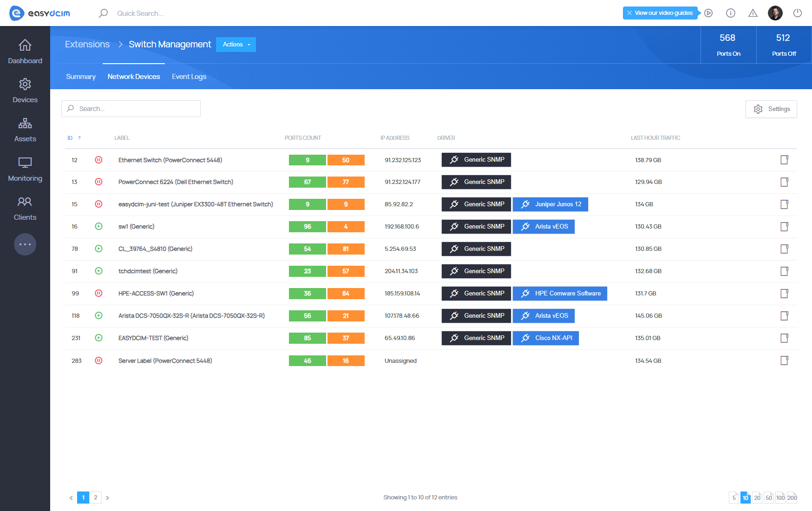This screenshot has height=511, width=812.
Task: Switch to the Network Devices tab
Action: tap(134, 77)
